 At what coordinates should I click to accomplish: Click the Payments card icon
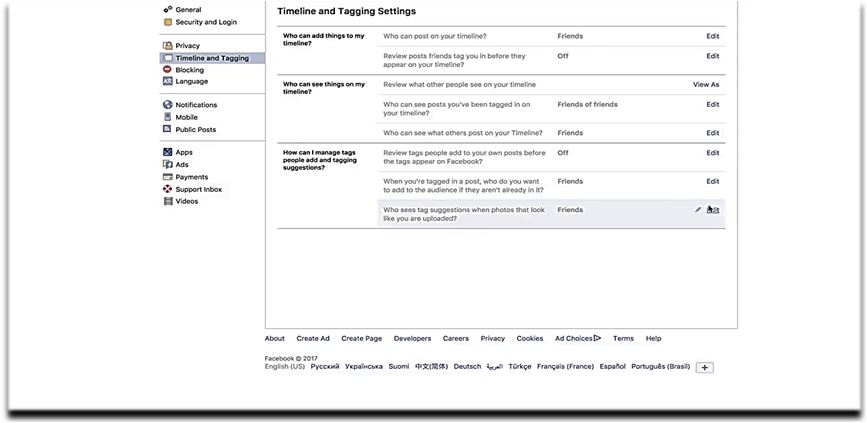point(168,177)
